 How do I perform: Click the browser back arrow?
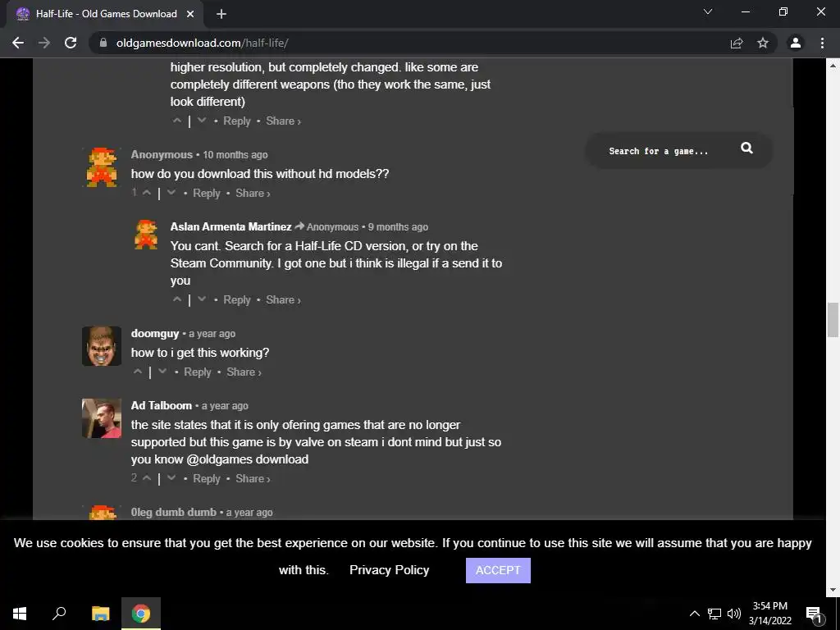tap(18, 43)
